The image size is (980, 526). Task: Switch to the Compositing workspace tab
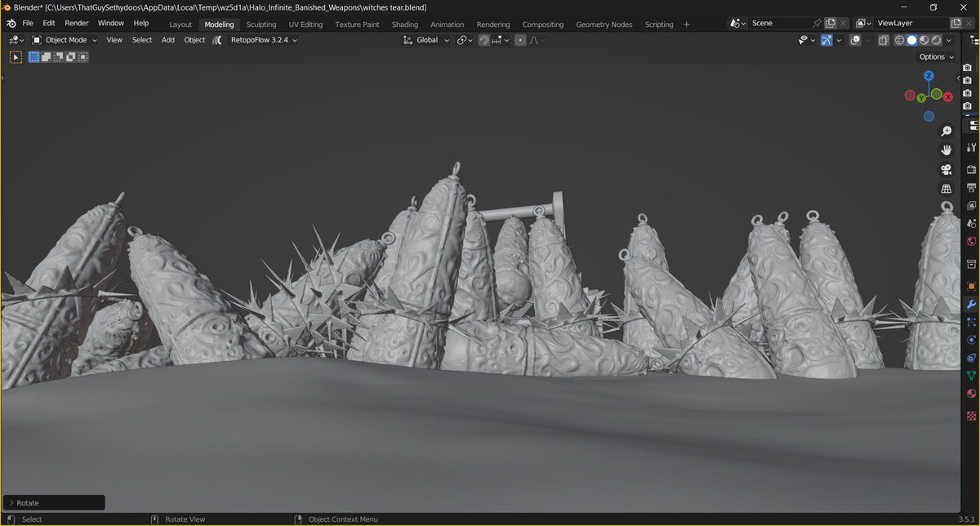543,25
